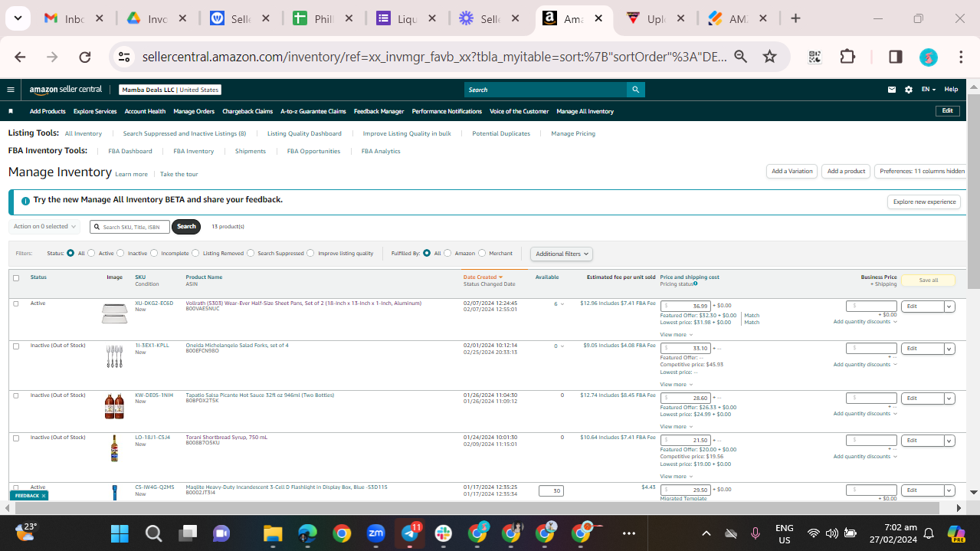Click the info icon in BETA banner
Screen dimensions: 980x551
[26, 201]
